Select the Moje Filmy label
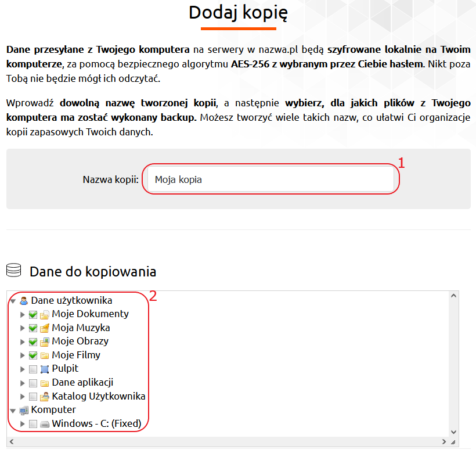476x453 pixels. tap(76, 355)
